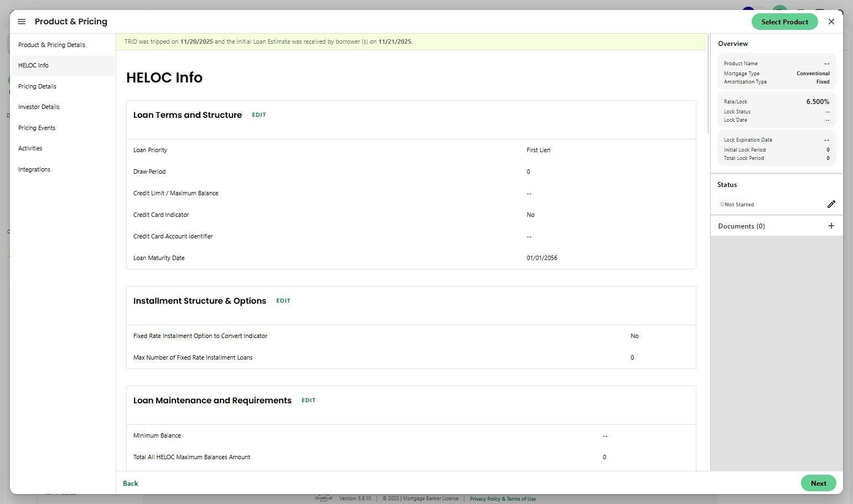
Task: Click the Draw Period label
Action: point(149,172)
